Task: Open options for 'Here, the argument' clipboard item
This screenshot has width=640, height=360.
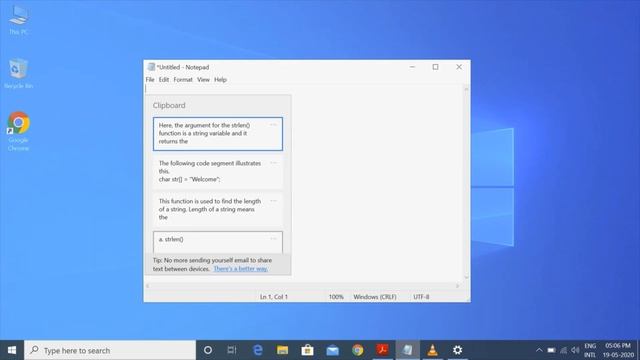Action: pyautogui.click(x=273, y=125)
